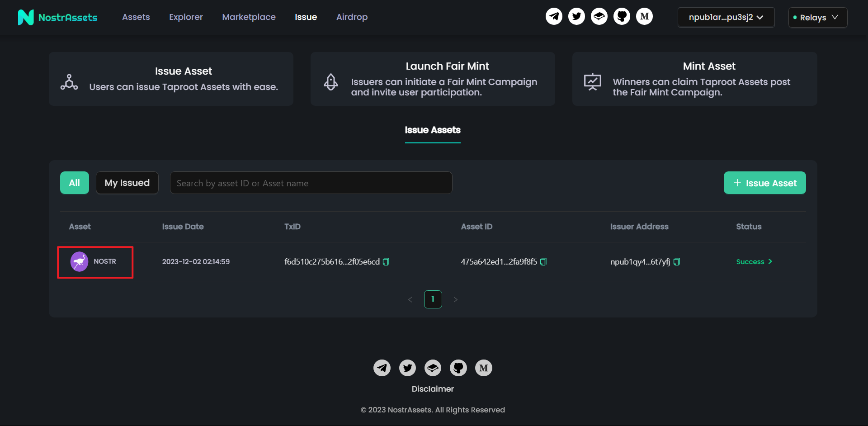868x426 pixels.
Task: Select page 1 in pagination
Action: (433, 299)
